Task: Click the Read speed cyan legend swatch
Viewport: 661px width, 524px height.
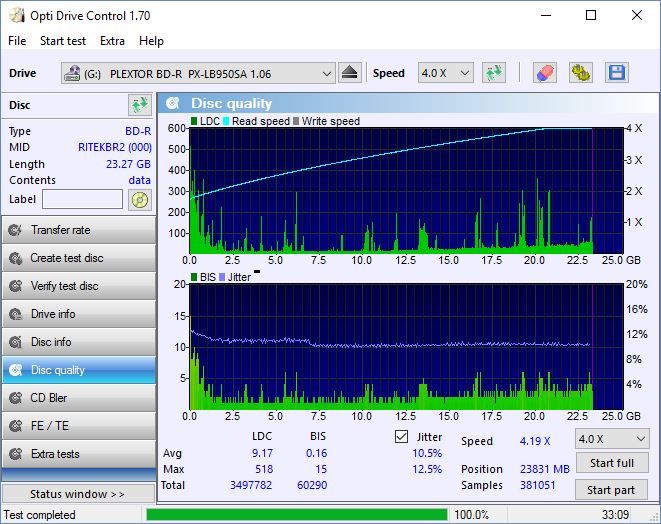Action: [x=226, y=121]
